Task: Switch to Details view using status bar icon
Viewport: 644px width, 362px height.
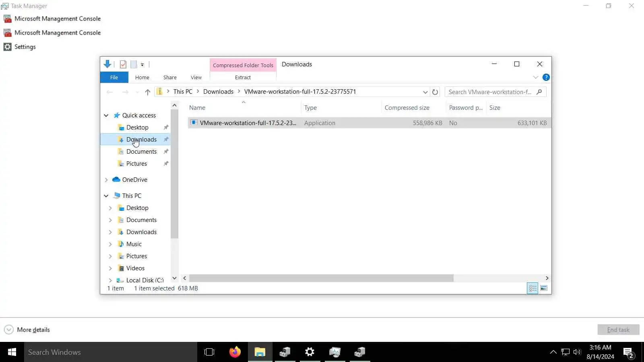Action: (533, 288)
